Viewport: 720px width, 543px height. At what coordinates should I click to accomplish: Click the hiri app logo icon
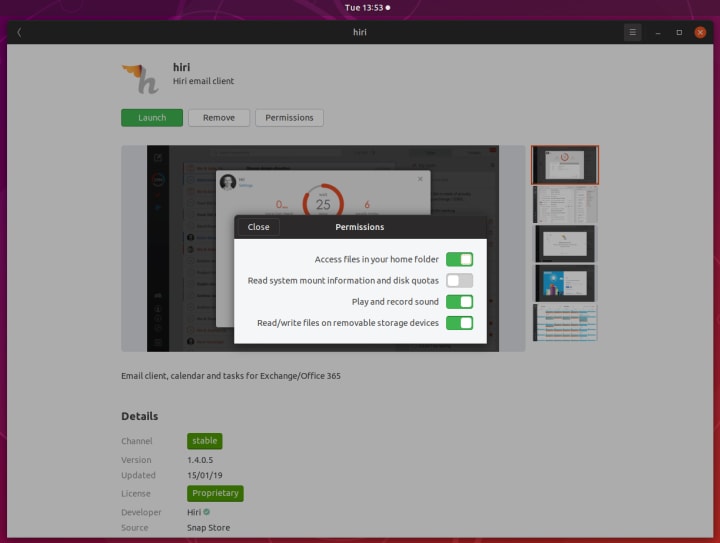coord(141,79)
